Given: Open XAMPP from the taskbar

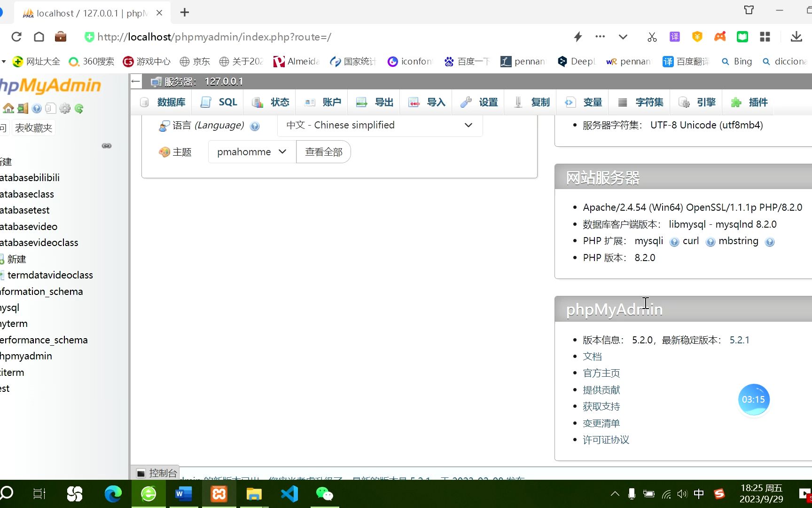Looking at the screenshot, I should [x=219, y=494].
